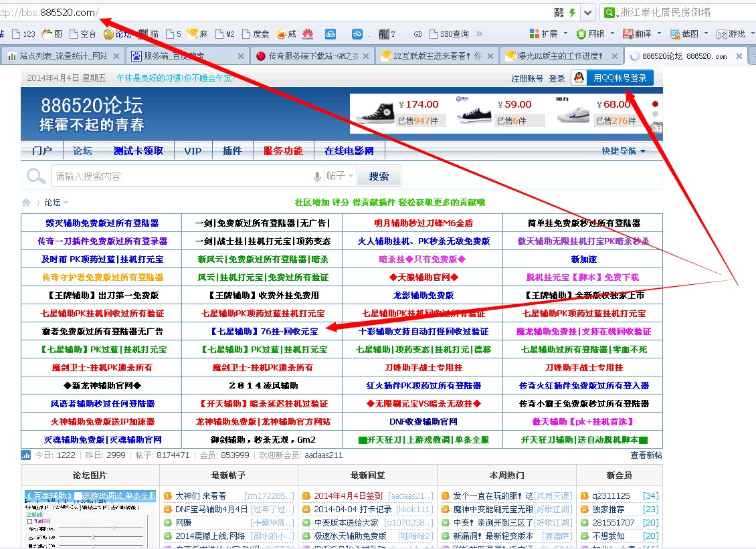
Task: Click the green lightning speed-mode icon
Action: [x=572, y=13]
